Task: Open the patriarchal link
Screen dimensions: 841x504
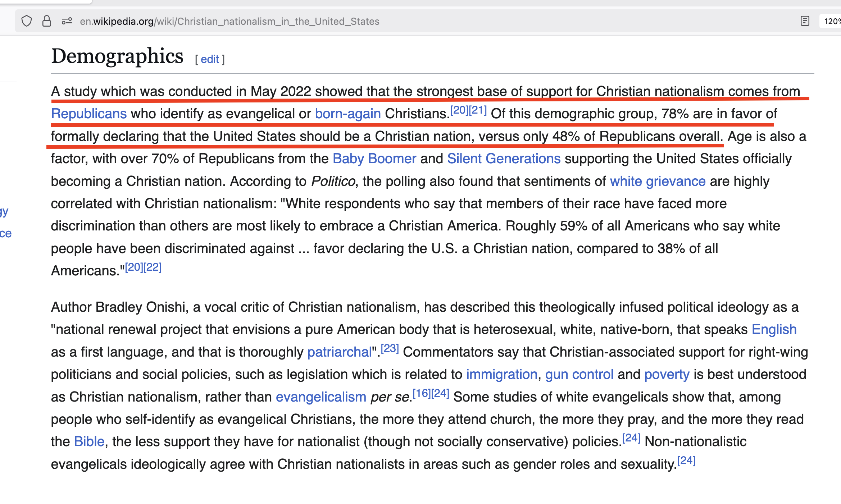Action: (339, 352)
